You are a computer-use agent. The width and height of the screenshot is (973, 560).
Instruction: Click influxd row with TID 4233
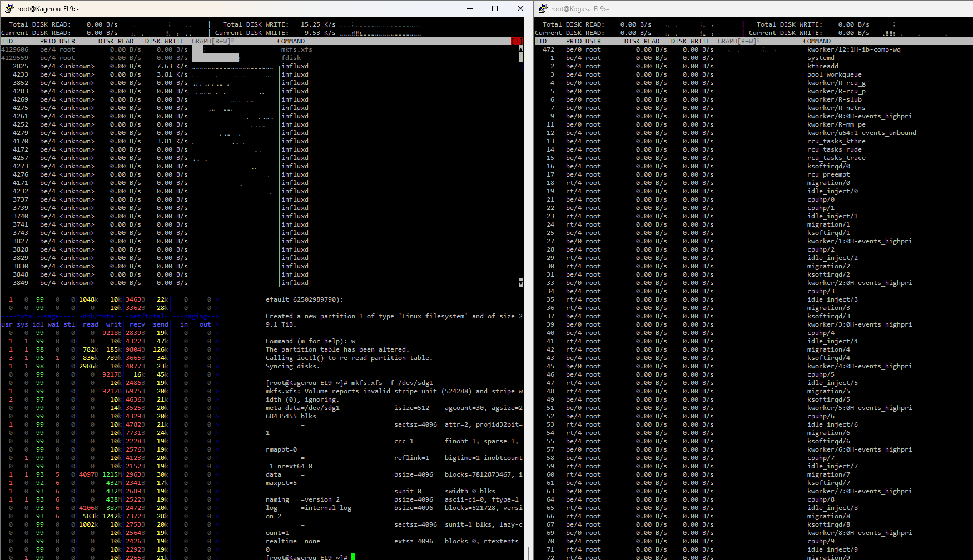point(259,74)
